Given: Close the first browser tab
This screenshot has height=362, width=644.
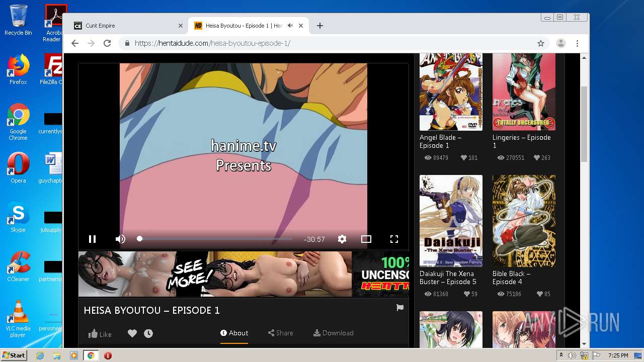Looking at the screenshot, I should coord(181,26).
